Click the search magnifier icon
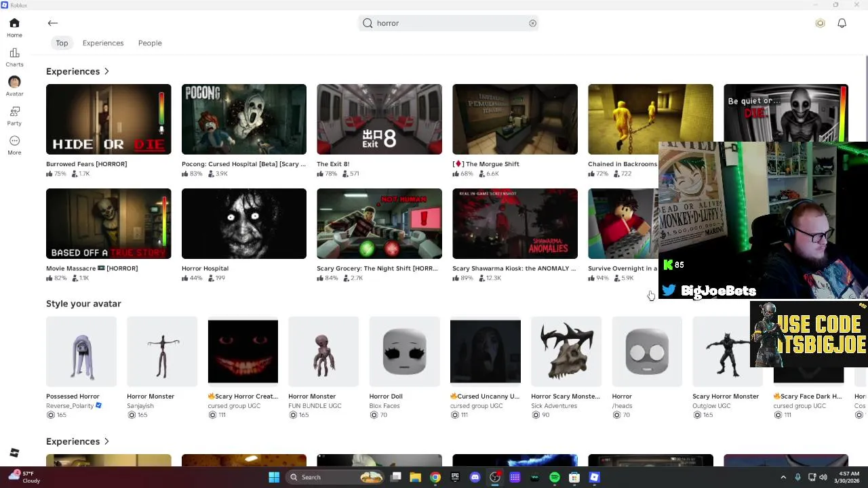868x488 pixels. click(368, 23)
